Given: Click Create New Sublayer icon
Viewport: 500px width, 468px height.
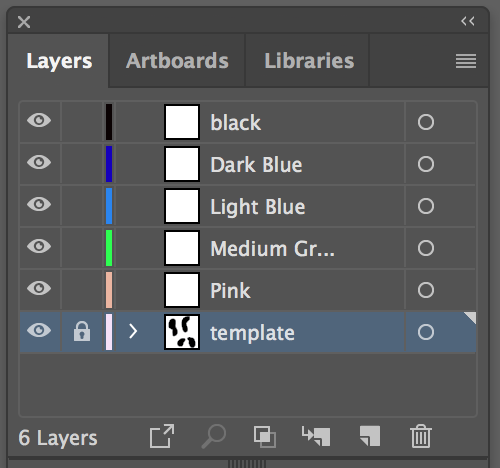Looking at the screenshot, I should (x=316, y=436).
